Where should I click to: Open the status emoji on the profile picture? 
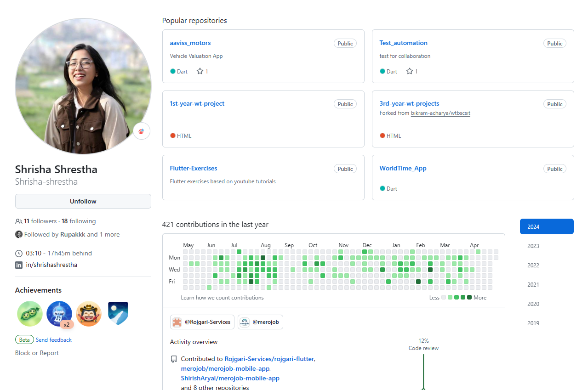pos(142,130)
